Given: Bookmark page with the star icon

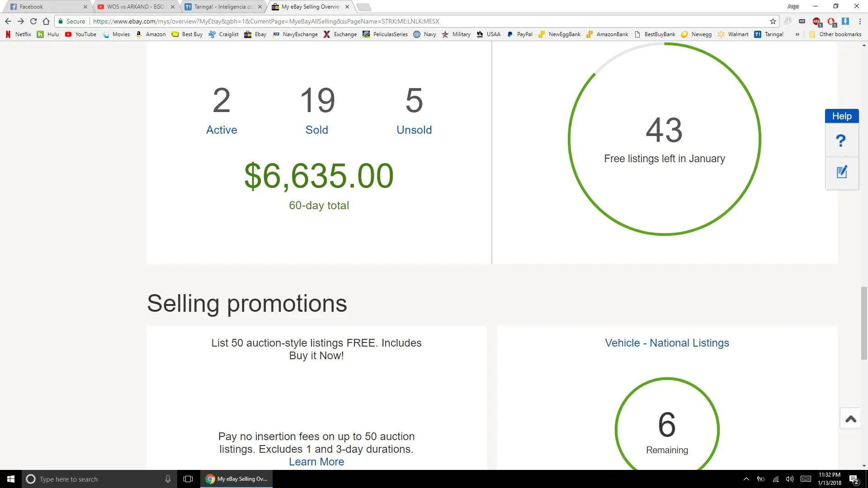Looking at the screenshot, I should click(773, 21).
